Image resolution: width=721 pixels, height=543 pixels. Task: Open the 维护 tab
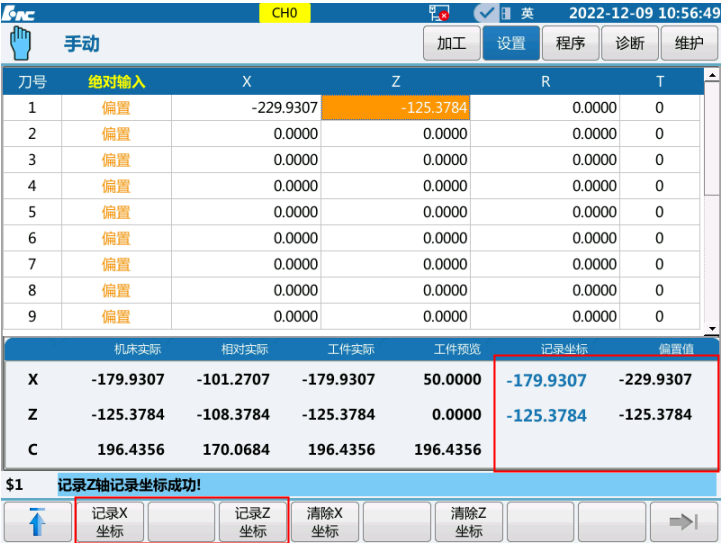click(x=689, y=43)
